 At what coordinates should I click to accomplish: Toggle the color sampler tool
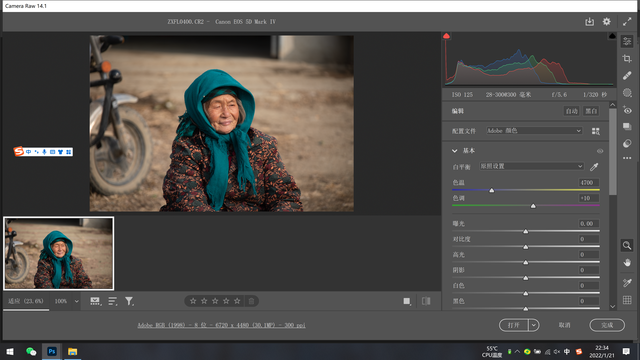coord(627,282)
